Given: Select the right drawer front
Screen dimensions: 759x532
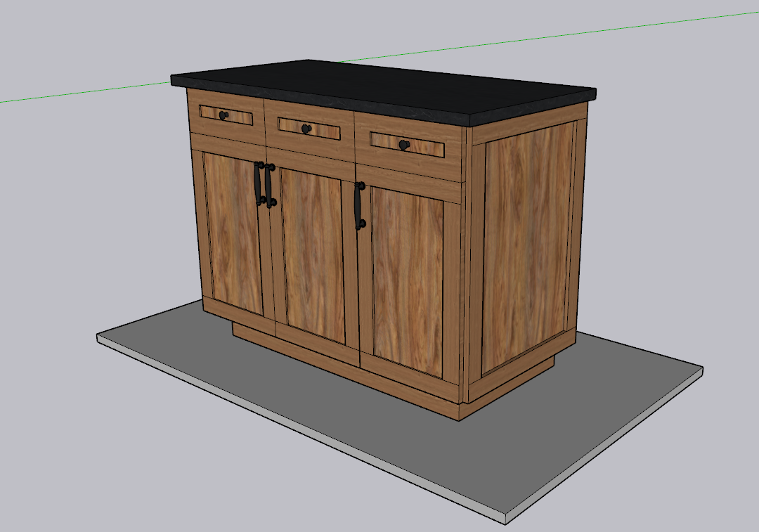Looking at the screenshot, I should (425, 148).
